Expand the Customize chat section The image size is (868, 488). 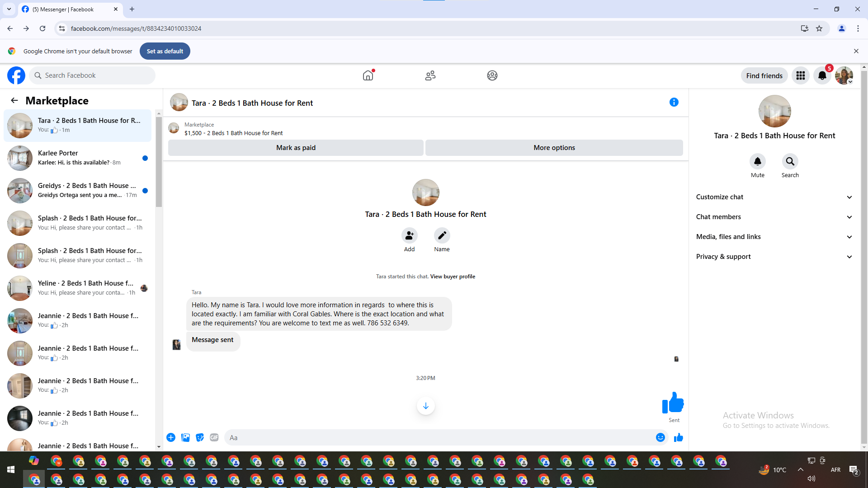[x=774, y=197]
